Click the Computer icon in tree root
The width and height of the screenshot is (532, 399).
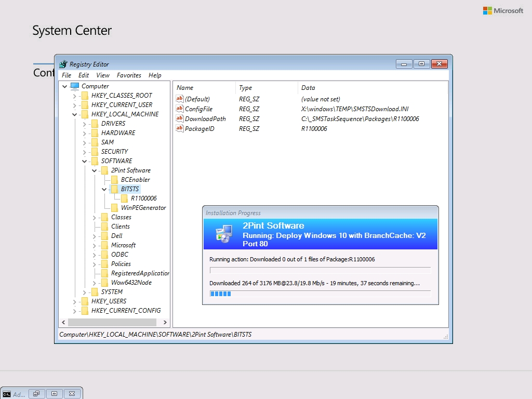(x=75, y=86)
